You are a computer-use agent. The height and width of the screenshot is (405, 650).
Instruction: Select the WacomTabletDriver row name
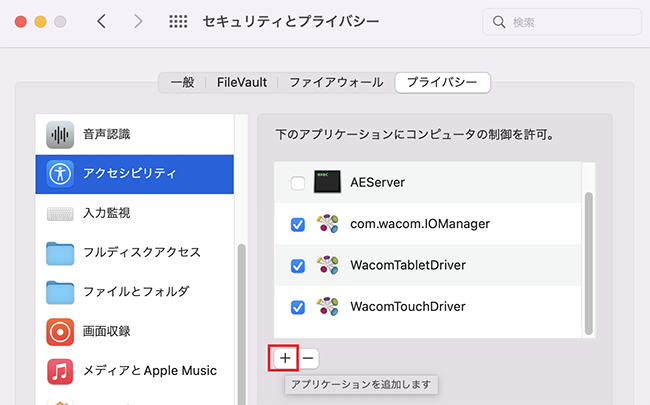408,265
